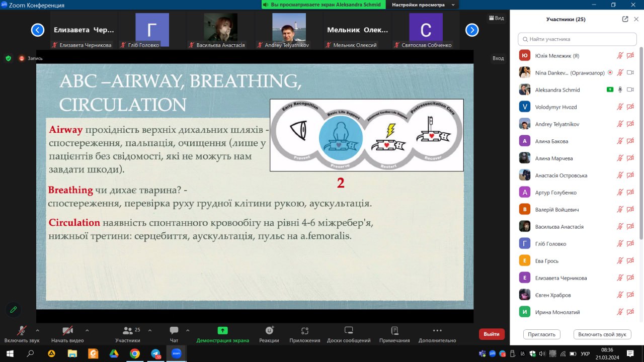This screenshot has width=644, height=362.
Task: Open the Настройки просмотра dropdown
Action: click(424, 5)
